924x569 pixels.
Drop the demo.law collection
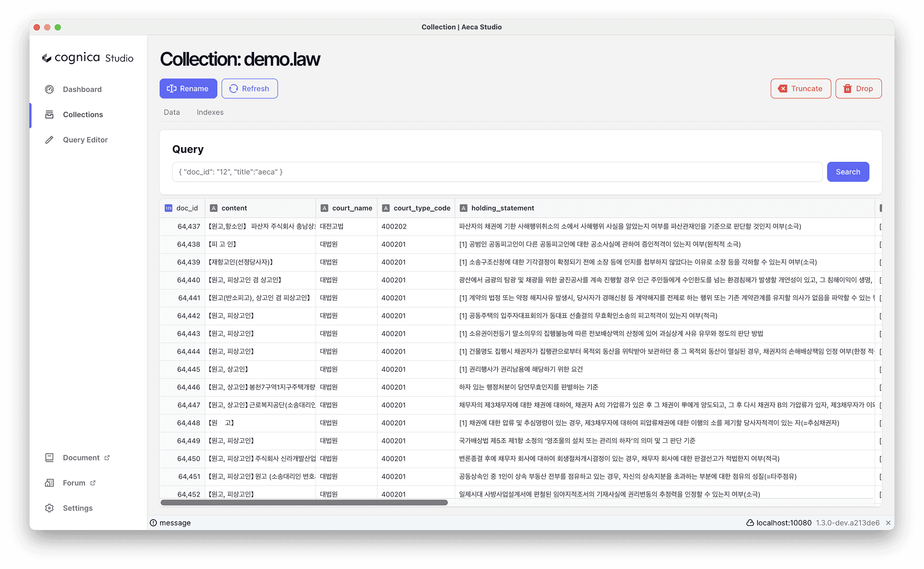click(x=858, y=88)
